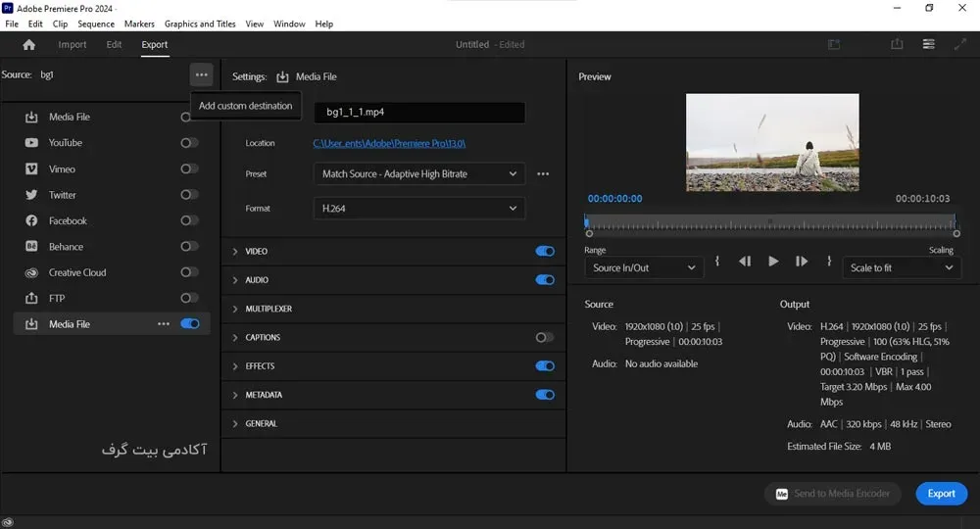Click the FTP upload icon
This screenshot has height=529, width=980.
coord(31,298)
